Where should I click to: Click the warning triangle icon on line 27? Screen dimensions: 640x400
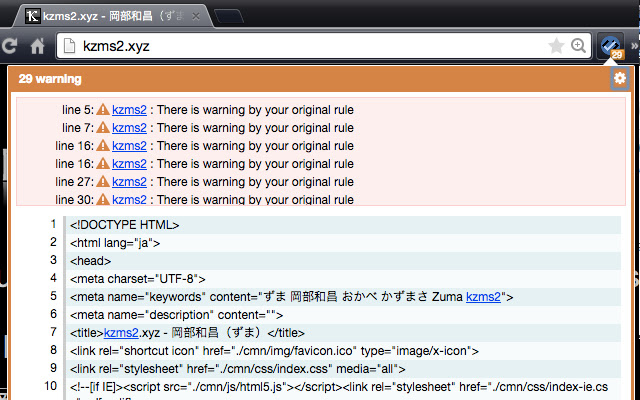(x=102, y=182)
